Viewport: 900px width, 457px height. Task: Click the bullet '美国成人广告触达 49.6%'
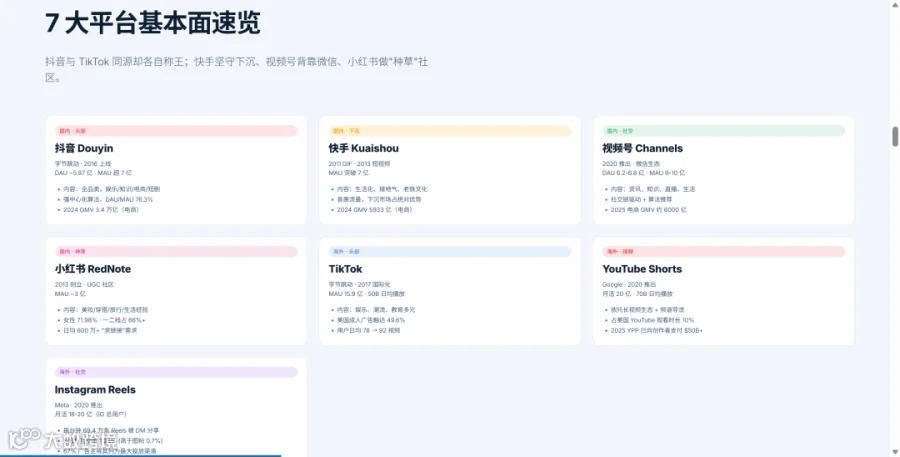point(371,320)
